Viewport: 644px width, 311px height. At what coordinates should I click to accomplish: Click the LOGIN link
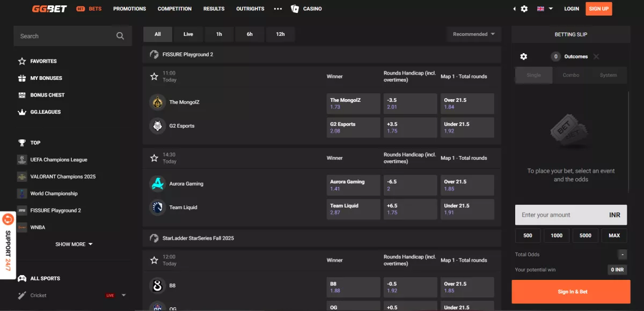click(572, 9)
